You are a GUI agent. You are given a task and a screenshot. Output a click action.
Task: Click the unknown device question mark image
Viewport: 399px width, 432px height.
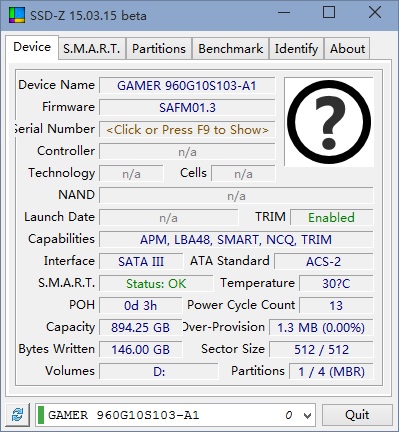click(x=329, y=122)
